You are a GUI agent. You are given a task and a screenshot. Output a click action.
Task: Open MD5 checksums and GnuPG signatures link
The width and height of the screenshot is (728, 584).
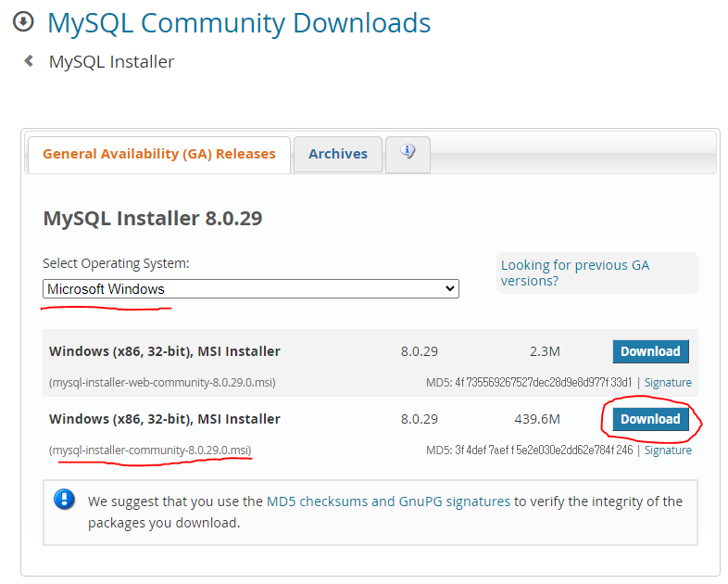389,501
